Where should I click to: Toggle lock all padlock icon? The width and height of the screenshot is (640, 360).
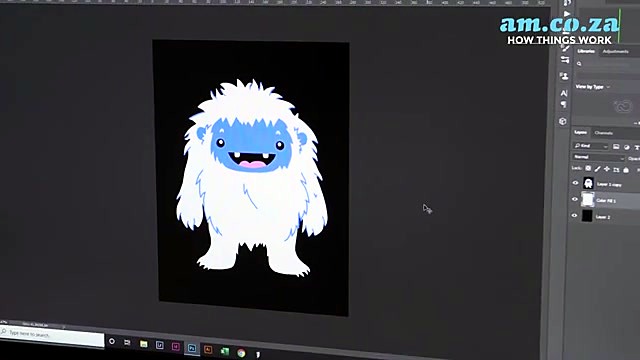[626, 170]
